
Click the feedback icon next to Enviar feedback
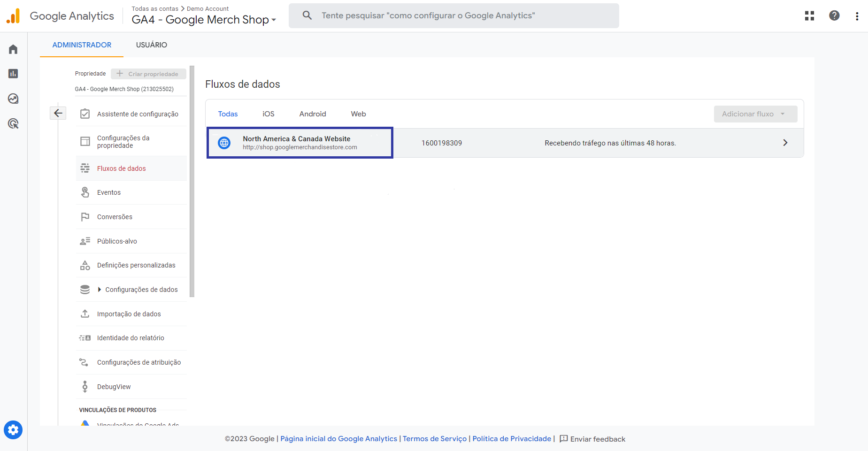pyautogui.click(x=564, y=439)
